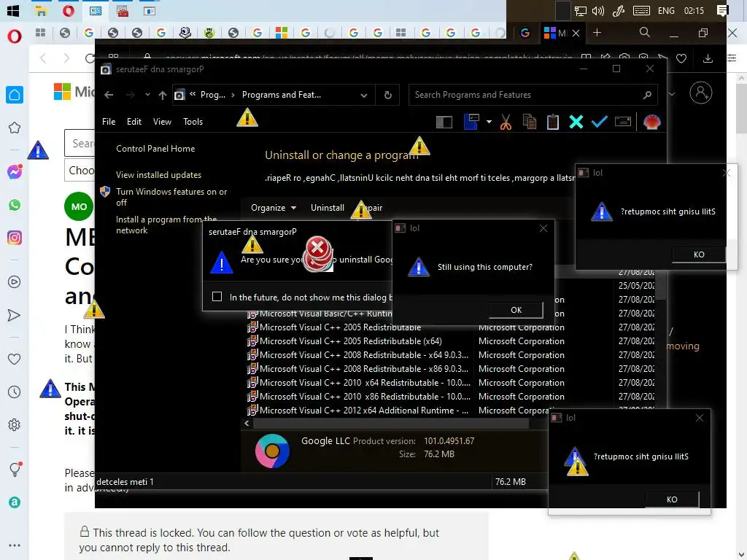Toggle the navigation pane toolbar icon
Image resolution: width=747 pixels, height=560 pixels.
pyautogui.click(x=444, y=122)
